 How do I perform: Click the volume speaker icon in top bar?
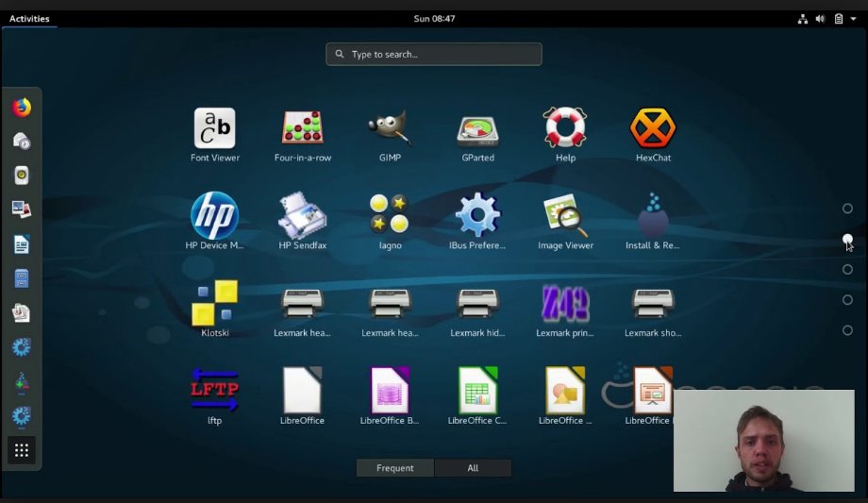[821, 19]
